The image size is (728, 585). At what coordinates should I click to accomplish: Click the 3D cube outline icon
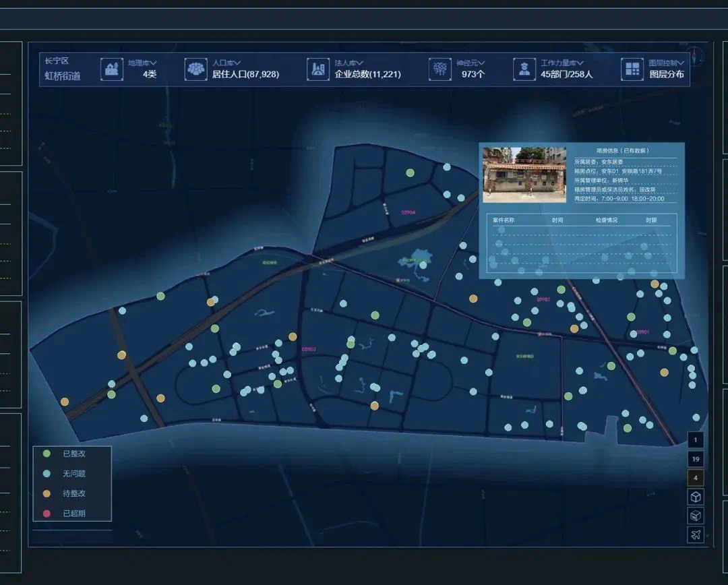pos(696,497)
